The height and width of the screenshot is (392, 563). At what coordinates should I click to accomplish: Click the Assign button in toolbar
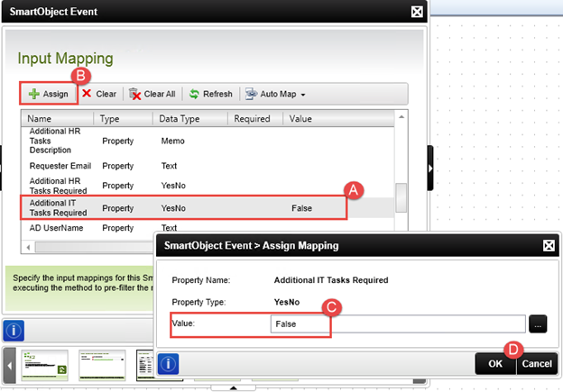click(49, 94)
